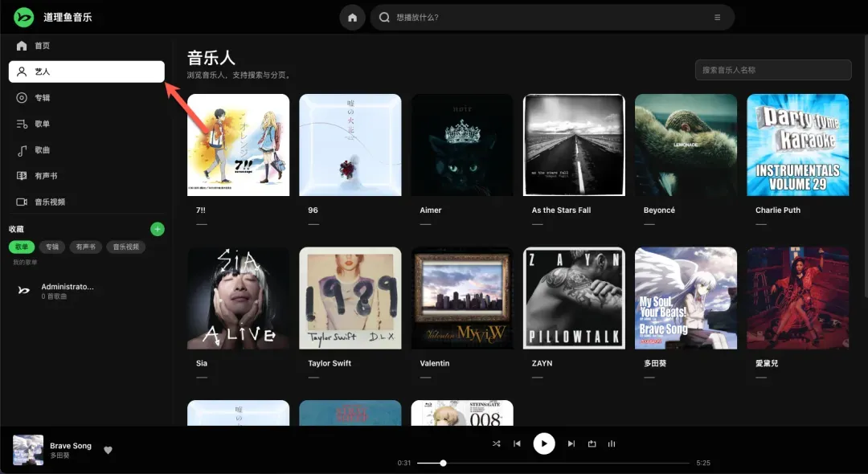Open 专辑 (Albums) in the sidebar
The width and height of the screenshot is (868, 474).
(x=42, y=98)
